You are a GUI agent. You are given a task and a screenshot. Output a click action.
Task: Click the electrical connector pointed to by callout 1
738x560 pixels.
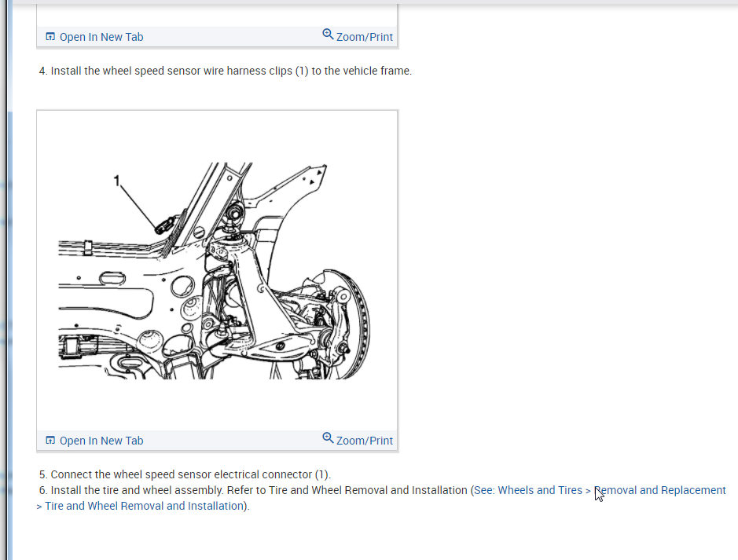click(x=165, y=225)
